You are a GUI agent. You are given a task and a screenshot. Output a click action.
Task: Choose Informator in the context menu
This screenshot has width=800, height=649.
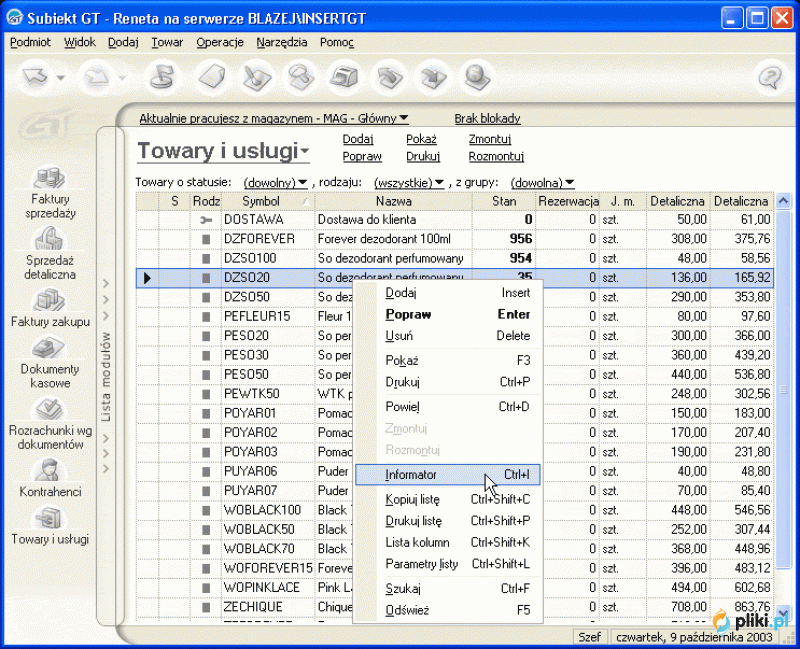[447, 475]
